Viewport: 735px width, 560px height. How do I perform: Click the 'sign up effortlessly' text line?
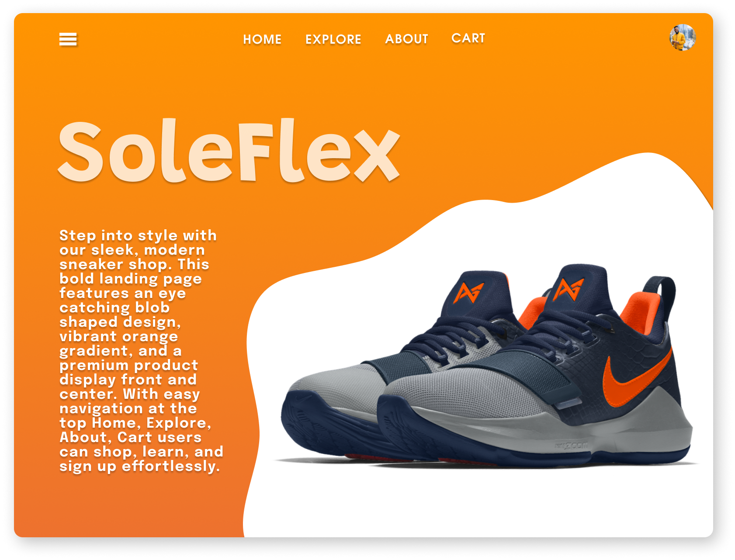pyautogui.click(x=139, y=466)
